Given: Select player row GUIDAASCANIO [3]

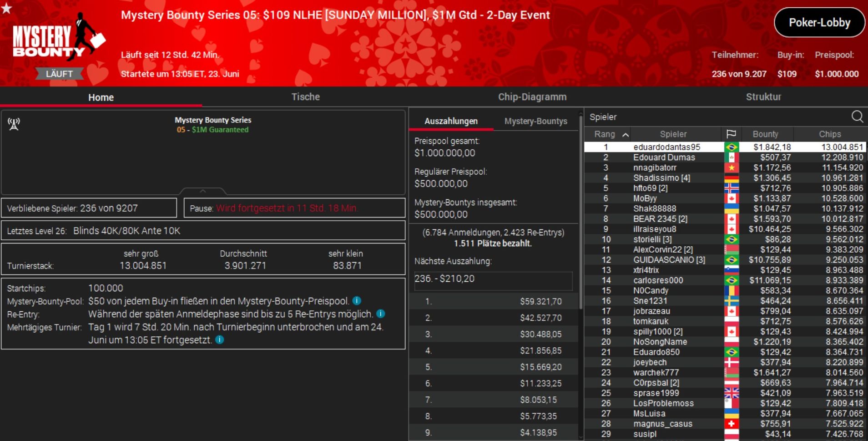Looking at the screenshot, I should coord(725,260).
